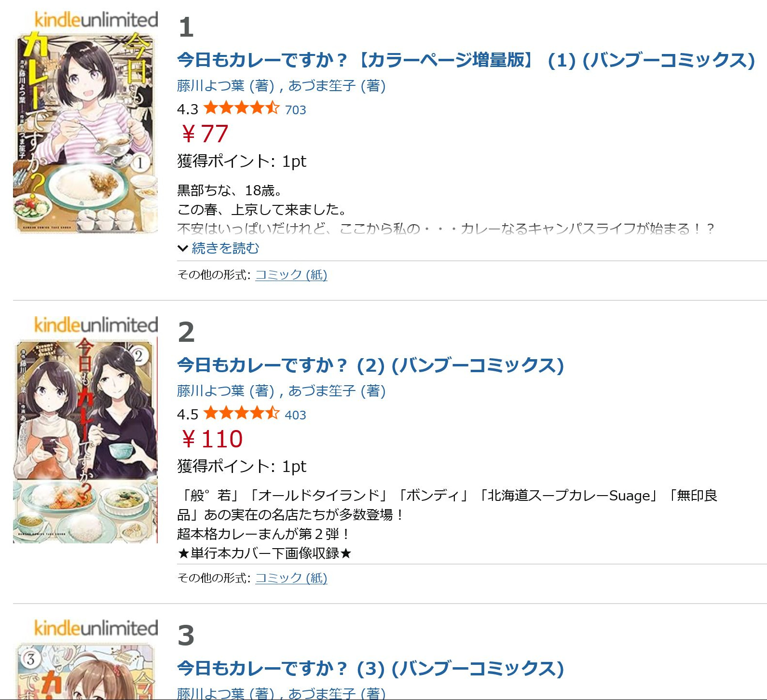This screenshot has height=700, width=767.
Task: Click the kindleunlimited badge above volume 1
Action: pyautogui.click(x=96, y=20)
